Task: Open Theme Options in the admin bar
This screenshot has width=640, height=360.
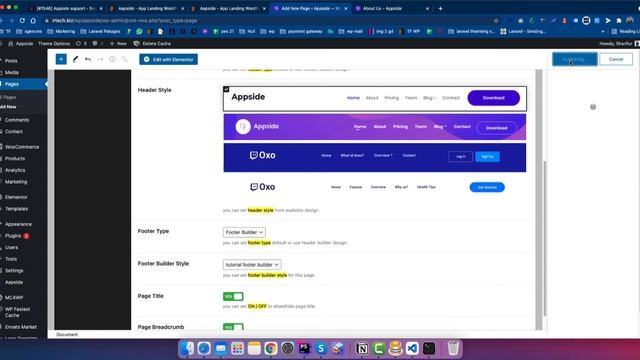Action: point(54,43)
